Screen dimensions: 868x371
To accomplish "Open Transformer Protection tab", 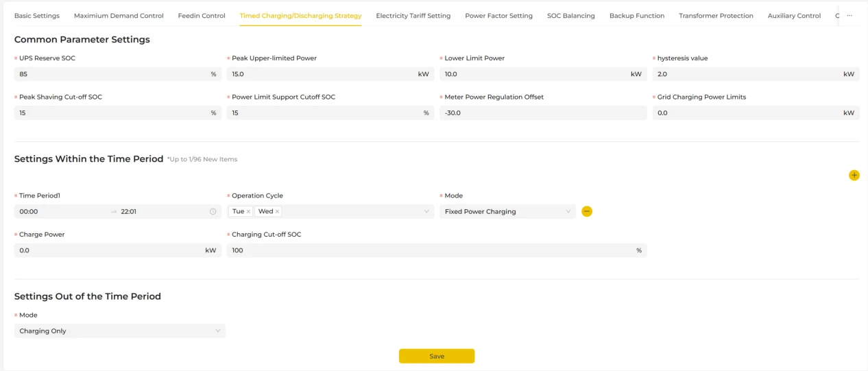I will point(716,16).
